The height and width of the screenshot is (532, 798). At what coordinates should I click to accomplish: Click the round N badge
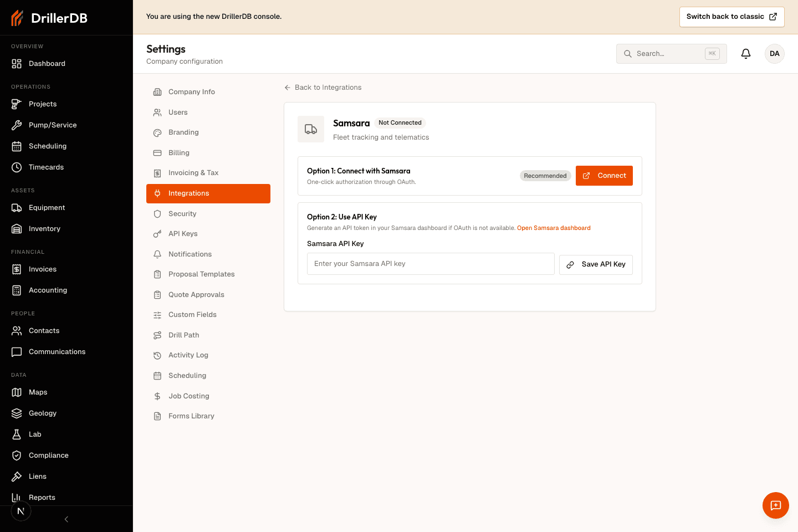[x=21, y=511]
